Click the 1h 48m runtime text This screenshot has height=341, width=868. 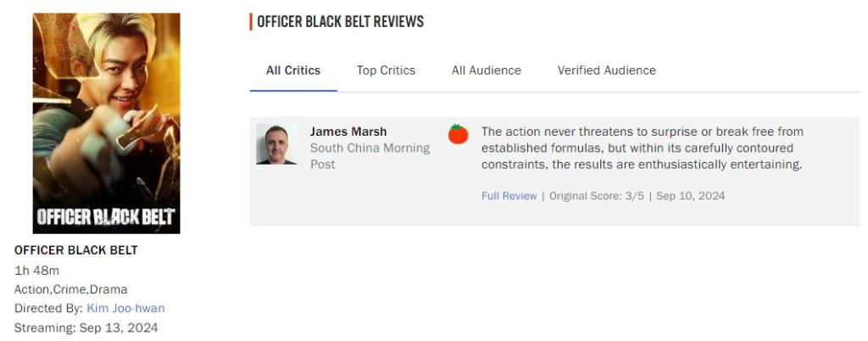(36, 271)
